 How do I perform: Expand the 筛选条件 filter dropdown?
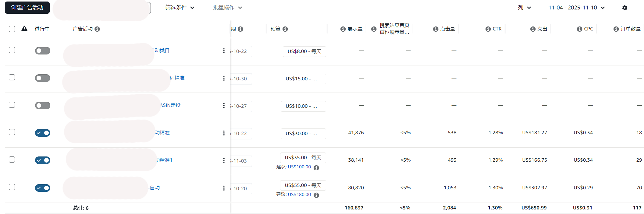(180, 8)
